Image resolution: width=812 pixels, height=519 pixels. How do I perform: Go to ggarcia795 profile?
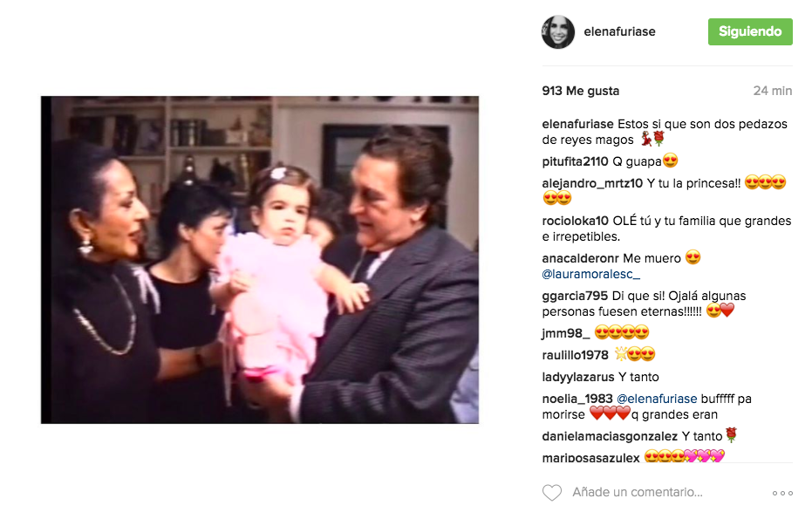[x=575, y=297]
